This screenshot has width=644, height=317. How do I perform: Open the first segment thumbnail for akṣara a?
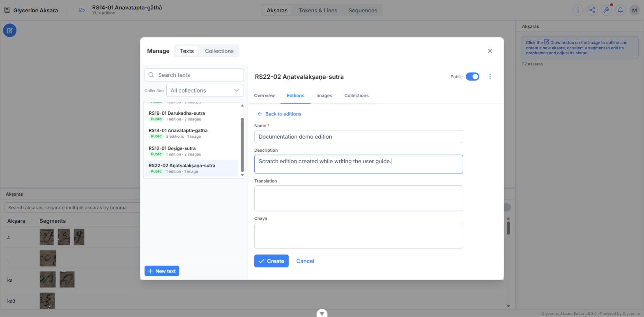47,237
